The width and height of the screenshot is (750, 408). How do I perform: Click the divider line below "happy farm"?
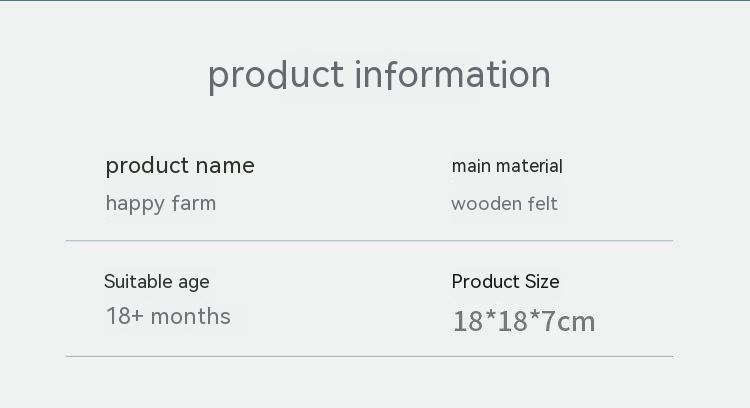tap(369, 241)
